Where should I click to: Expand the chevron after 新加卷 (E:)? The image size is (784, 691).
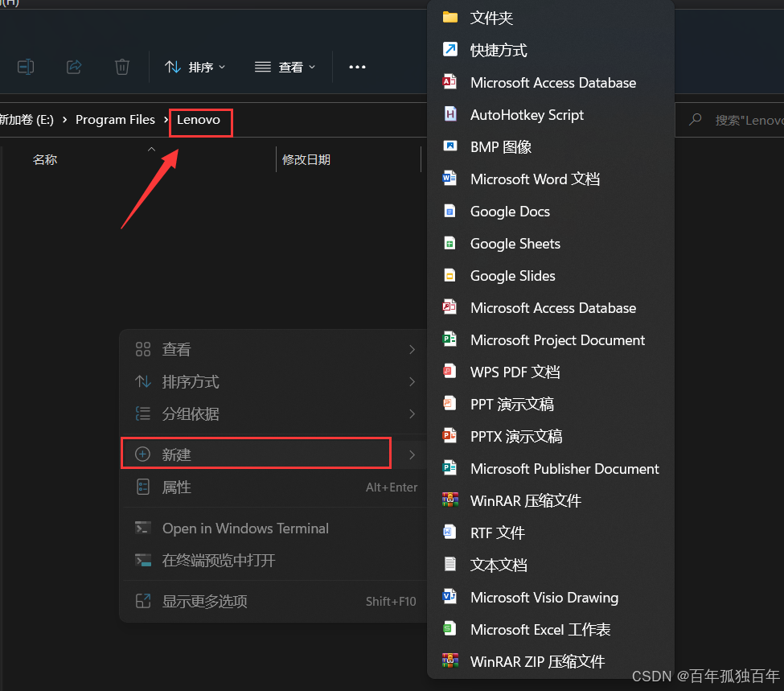point(64,120)
